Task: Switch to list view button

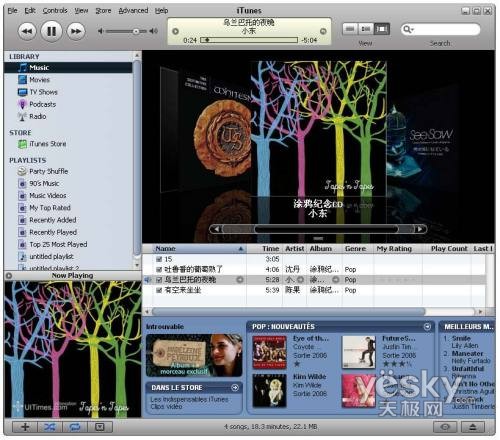Action: (350, 29)
